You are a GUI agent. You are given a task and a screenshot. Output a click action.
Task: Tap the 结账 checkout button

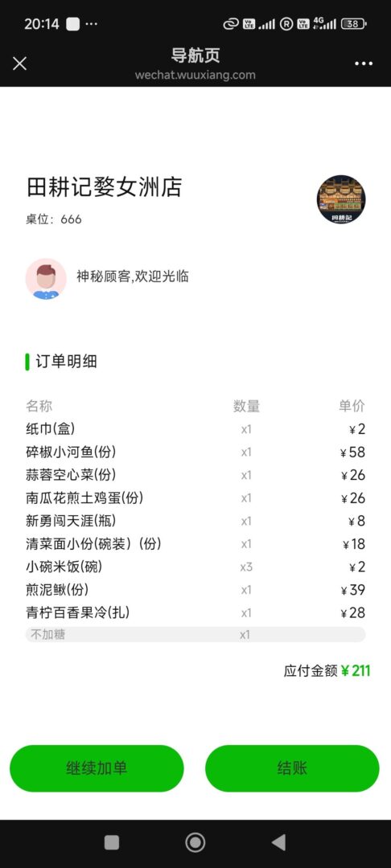(x=292, y=768)
